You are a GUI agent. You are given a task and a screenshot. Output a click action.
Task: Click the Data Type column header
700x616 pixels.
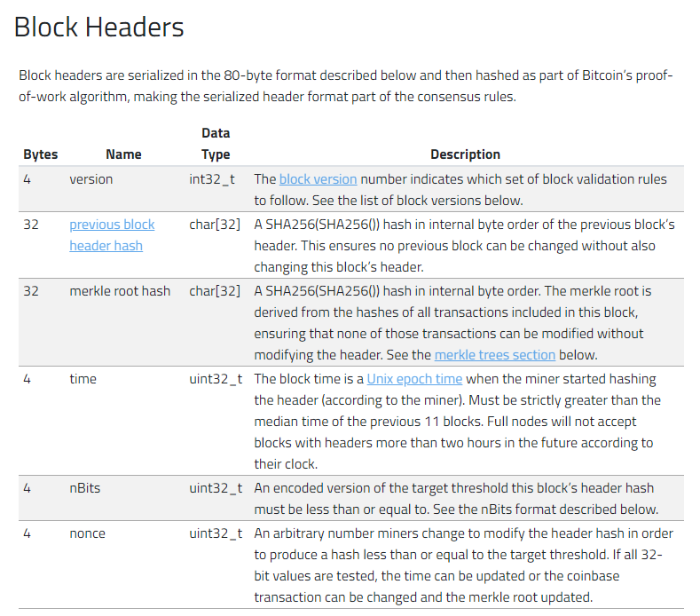216,144
